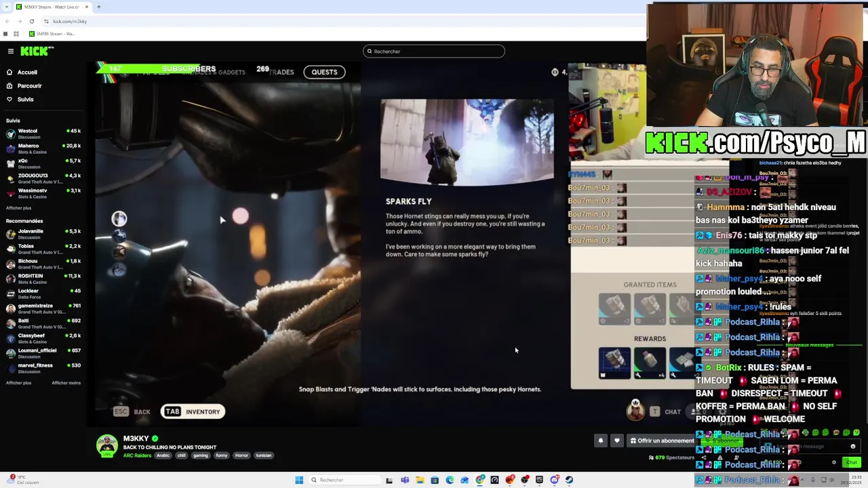The height and width of the screenshot is (488, 868).
Task: Go to Accueil in the sidebar
Action: [x=27, y=72]
